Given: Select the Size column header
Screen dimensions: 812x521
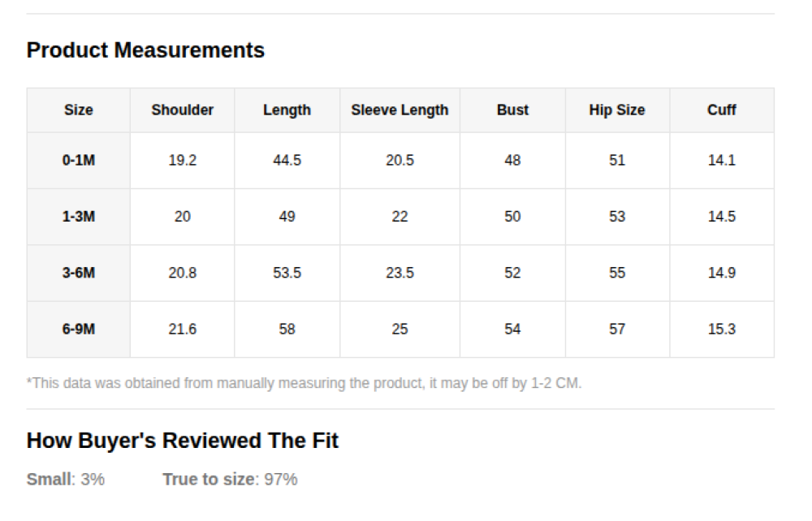Looking at the screenshot, I should [x=79, y=110].
